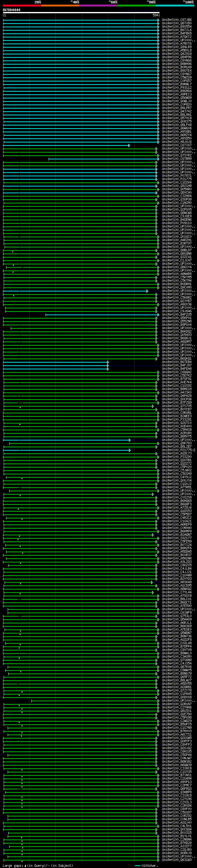This screenshot has height=868, width=197.
Task: Select hit label UniRef100_A7TRM1
Action: (177, 487)
